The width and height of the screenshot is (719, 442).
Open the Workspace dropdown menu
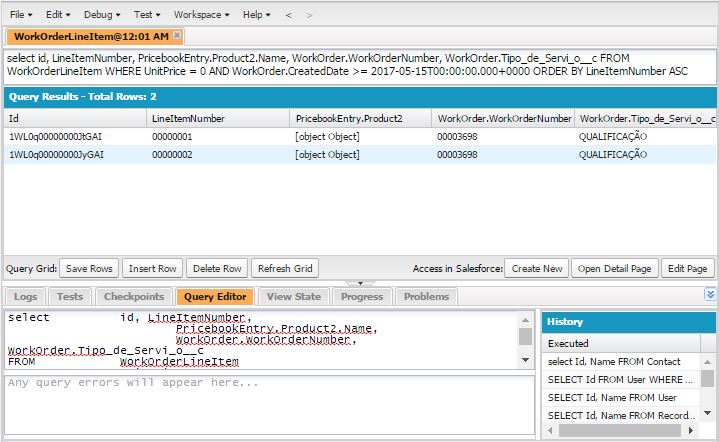(x=201, y=15)
